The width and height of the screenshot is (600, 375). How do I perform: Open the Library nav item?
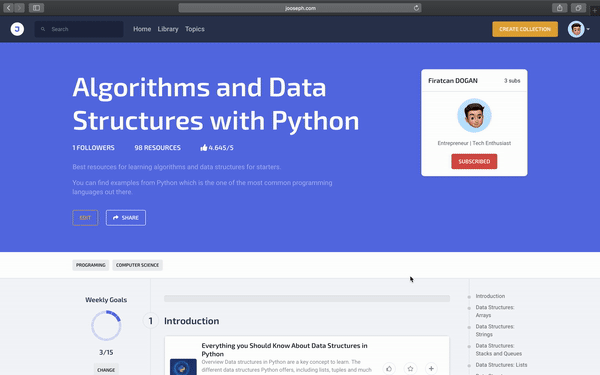168,29
